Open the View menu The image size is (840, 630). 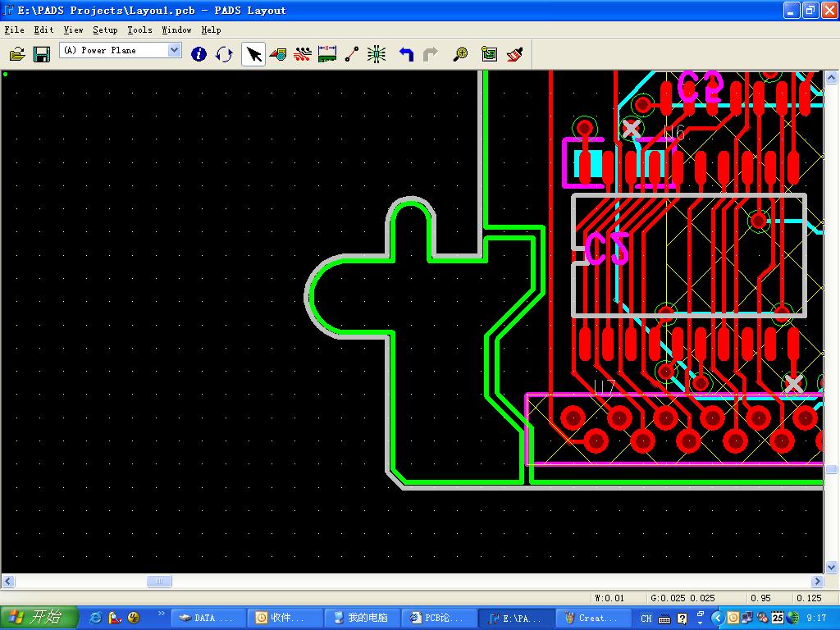tap(73, 30)
